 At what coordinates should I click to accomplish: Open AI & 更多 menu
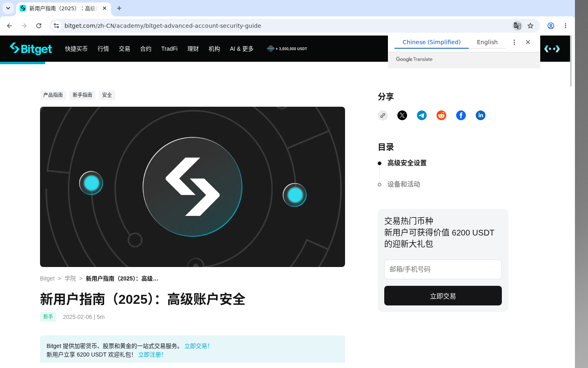click(x=242, y=49)
